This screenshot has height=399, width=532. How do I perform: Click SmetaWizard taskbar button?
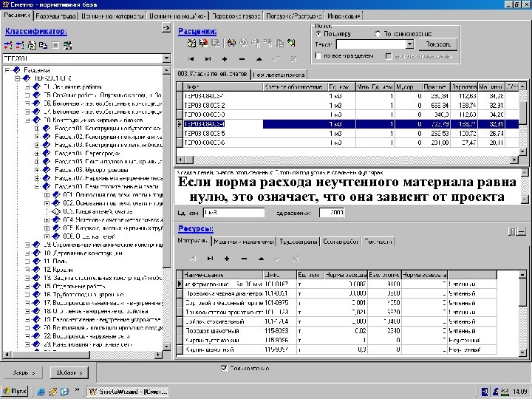[128, 392]
